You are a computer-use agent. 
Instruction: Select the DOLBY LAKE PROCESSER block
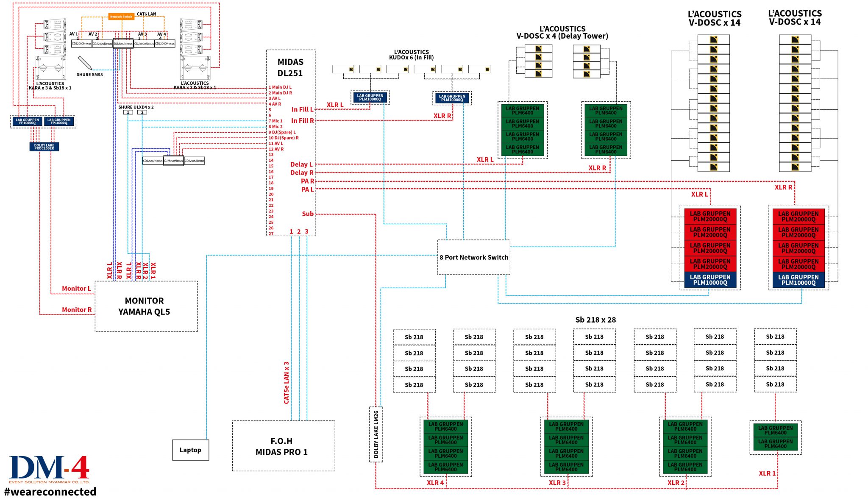[44, 147]
